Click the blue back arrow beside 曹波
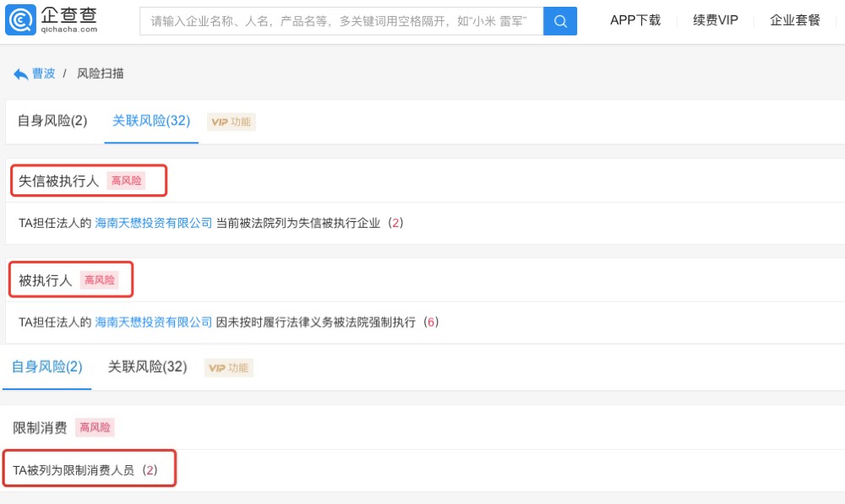 click(20, 74)
